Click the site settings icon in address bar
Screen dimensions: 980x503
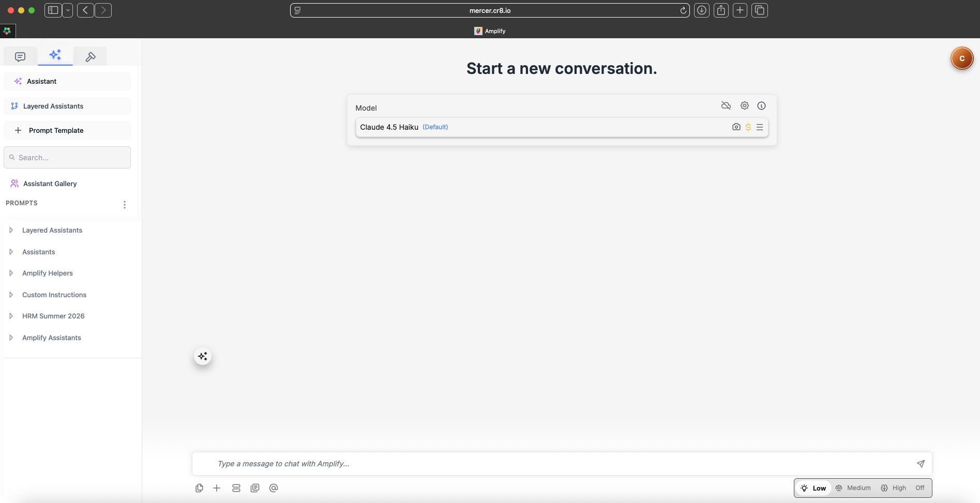[297, 10]
